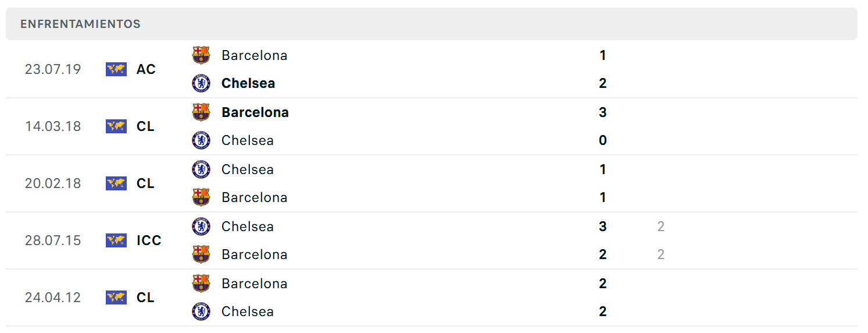The image size is (868, 333).
Task: Click Barcelona crest in 23.07.19 match
Action: [x=201, y=55]
